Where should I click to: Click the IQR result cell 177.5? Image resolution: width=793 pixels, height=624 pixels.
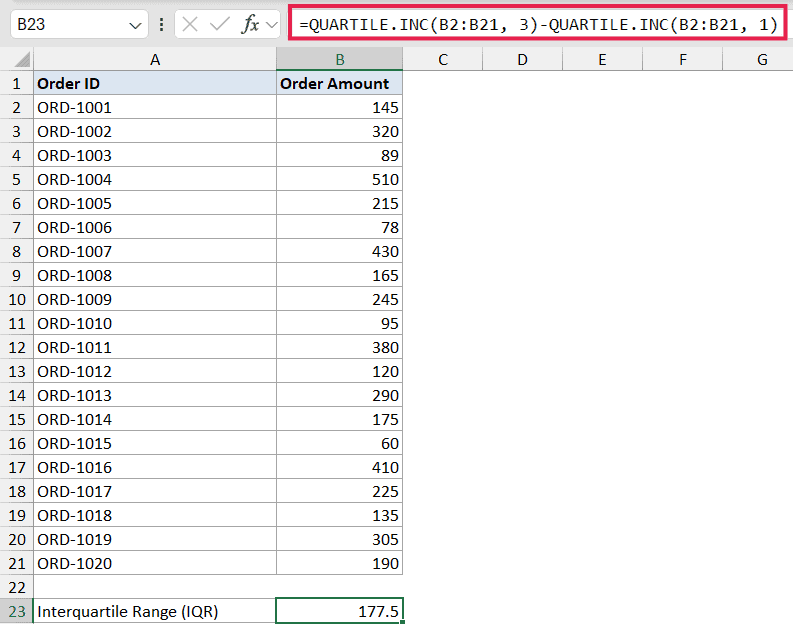[x=339, y=611]
